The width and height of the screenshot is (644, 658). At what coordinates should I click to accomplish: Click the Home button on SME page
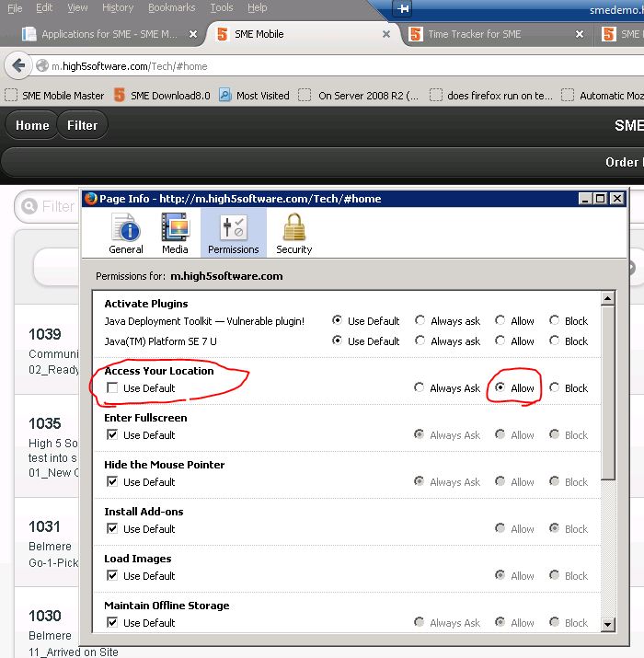pyautogui.click(x=32, y=125)
